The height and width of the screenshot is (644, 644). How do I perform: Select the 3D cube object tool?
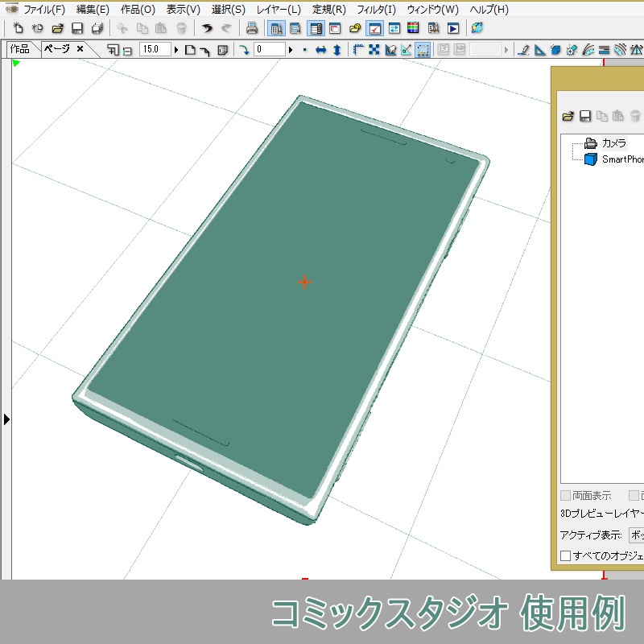click(x=555, y=49)
